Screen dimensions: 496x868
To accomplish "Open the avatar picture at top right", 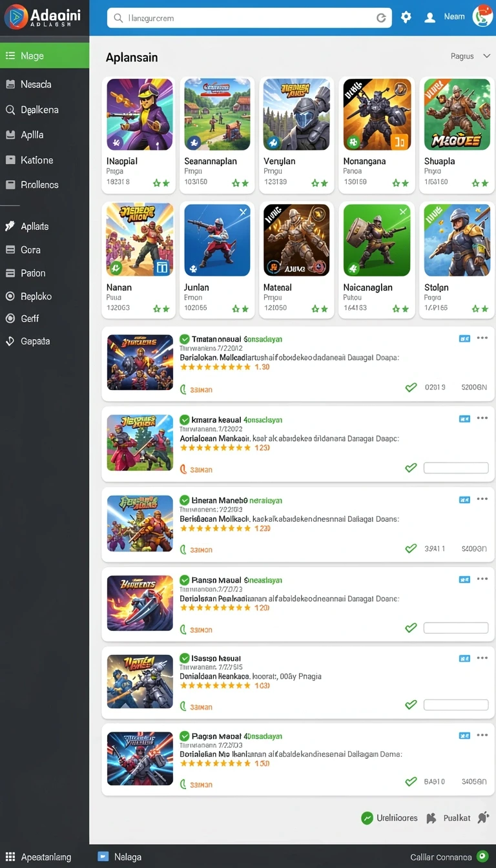I will point(482,16).
